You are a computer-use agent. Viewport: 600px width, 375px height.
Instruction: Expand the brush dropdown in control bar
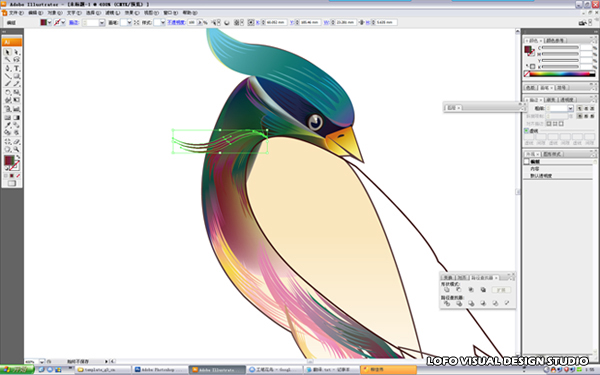pos(129,23)
